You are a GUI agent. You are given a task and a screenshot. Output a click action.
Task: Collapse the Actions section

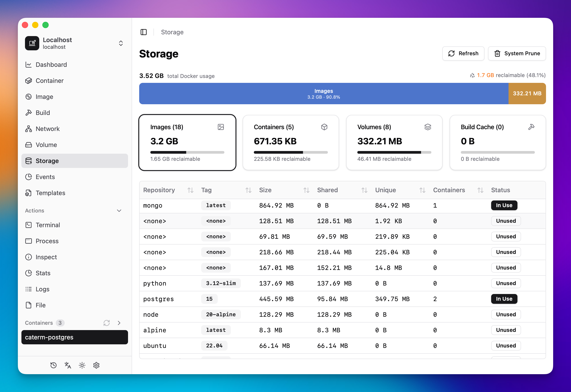click(x=120, y=210)
